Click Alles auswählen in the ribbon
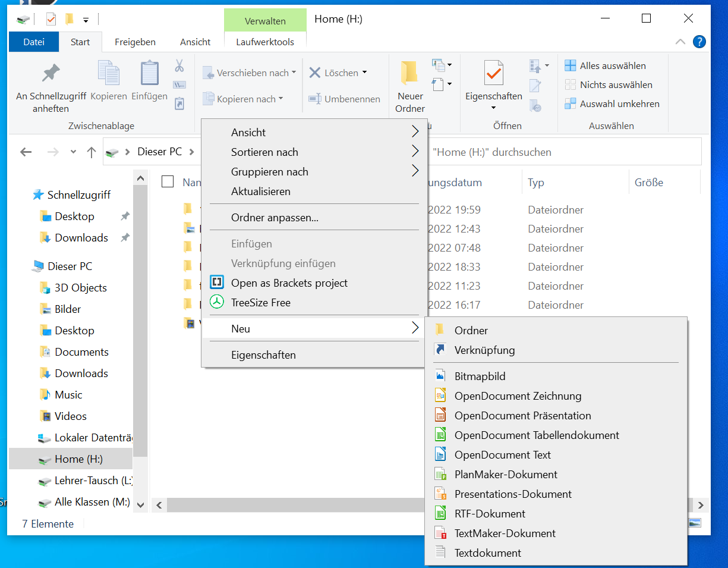The image size is (728, 568). [612, 65]
